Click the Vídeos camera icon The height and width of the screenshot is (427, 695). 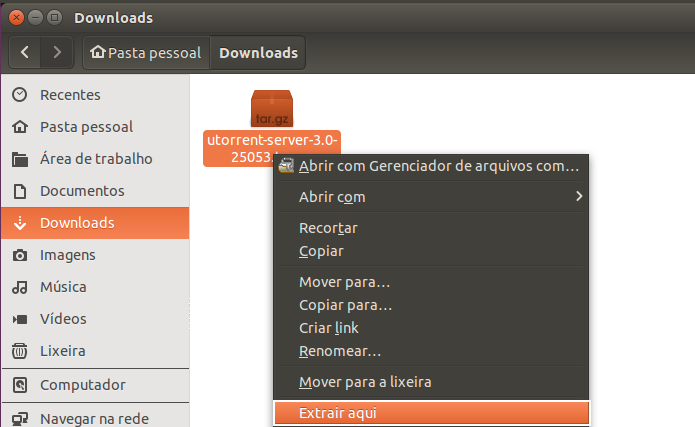[x=20, y=319]
